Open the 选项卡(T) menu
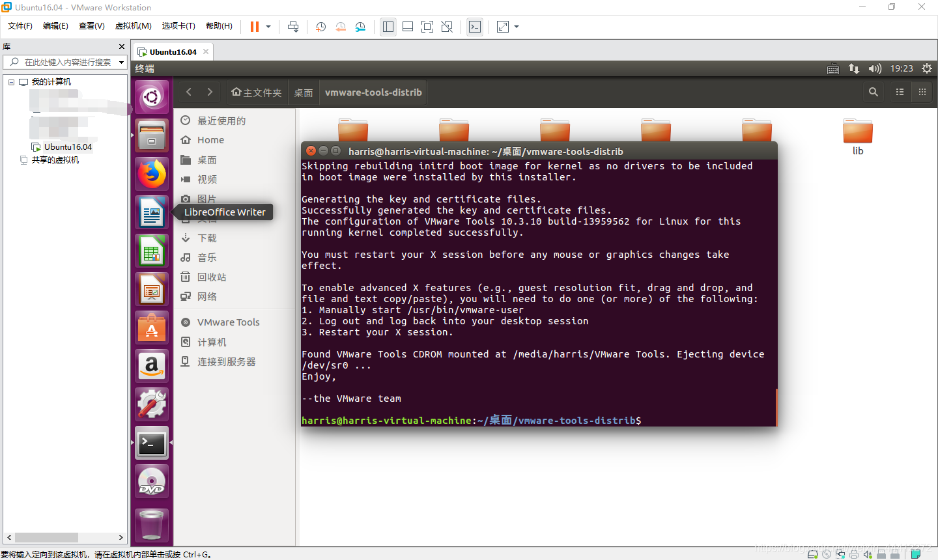Viewport: 938px width, 560px height. pos(178,26)
